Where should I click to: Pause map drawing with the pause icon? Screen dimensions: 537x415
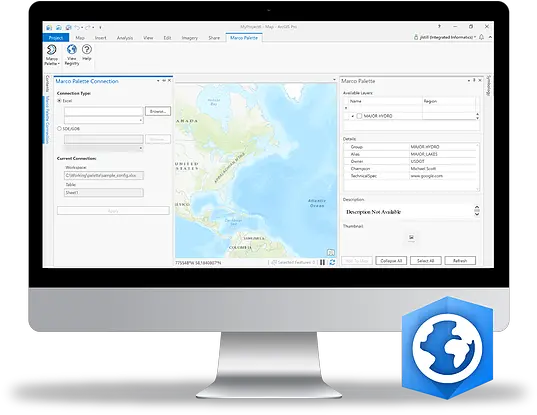(322, 262)
